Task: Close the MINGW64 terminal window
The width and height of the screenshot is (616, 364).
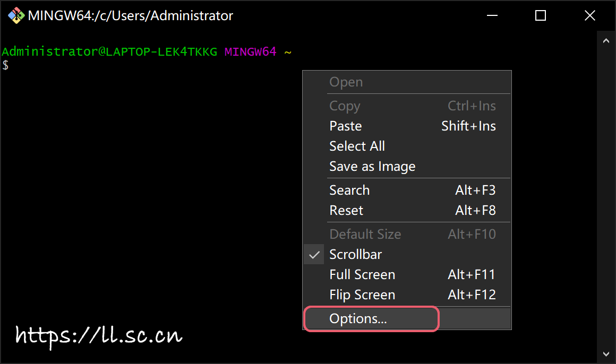Action: [590, 16]
